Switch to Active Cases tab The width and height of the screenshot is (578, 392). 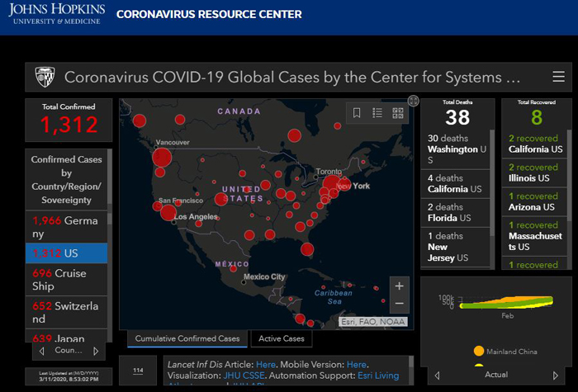tap(282, 338)
